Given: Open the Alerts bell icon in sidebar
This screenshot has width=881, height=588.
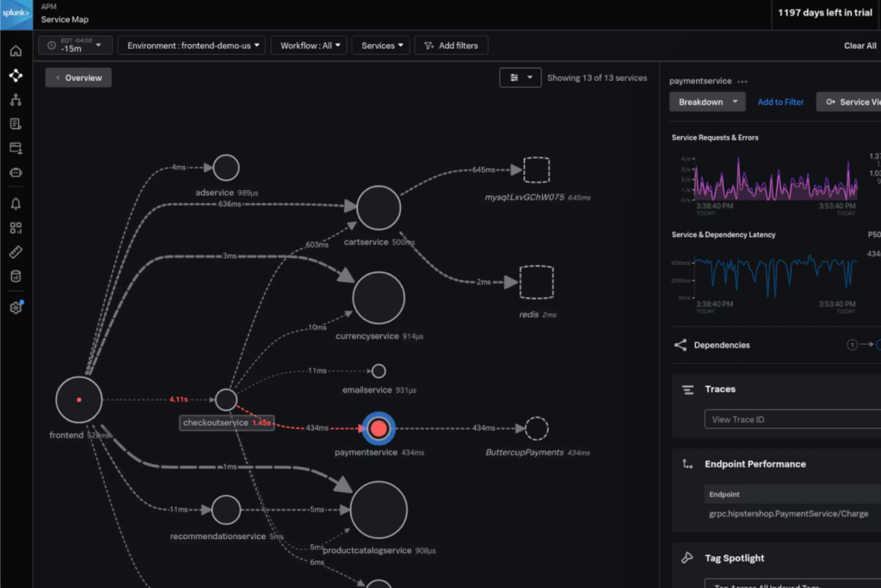Looking at the screenshot, I should click(15, 204).
